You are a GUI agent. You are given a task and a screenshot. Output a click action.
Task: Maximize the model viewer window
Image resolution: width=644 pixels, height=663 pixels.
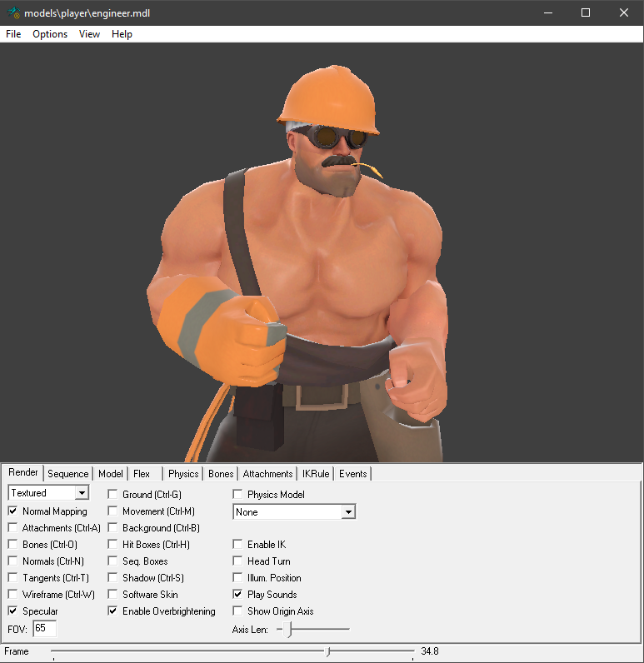[586, 12]
